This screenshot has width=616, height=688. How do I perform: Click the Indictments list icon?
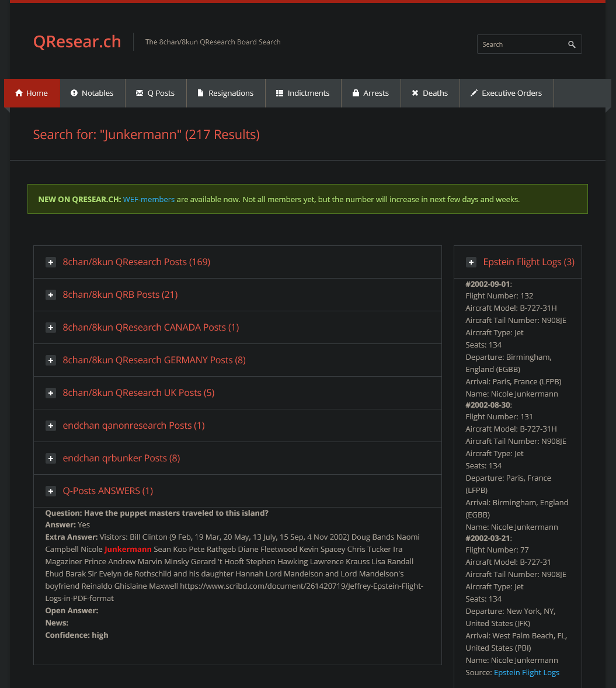tap(280, 93)
